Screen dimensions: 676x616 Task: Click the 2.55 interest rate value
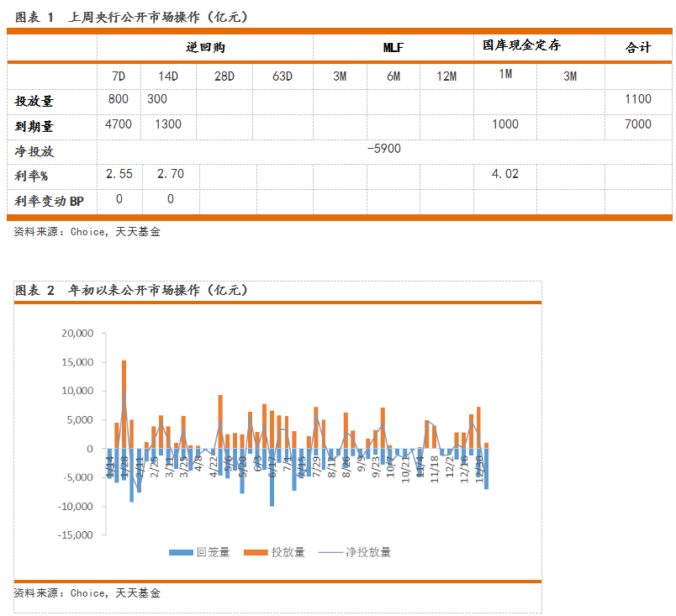[119, 174]
